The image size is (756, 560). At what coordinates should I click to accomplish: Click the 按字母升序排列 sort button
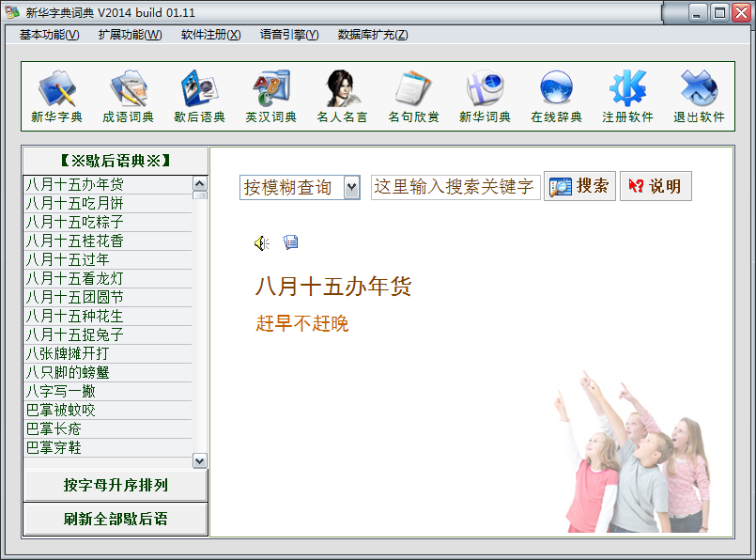(x=116, y=485)
